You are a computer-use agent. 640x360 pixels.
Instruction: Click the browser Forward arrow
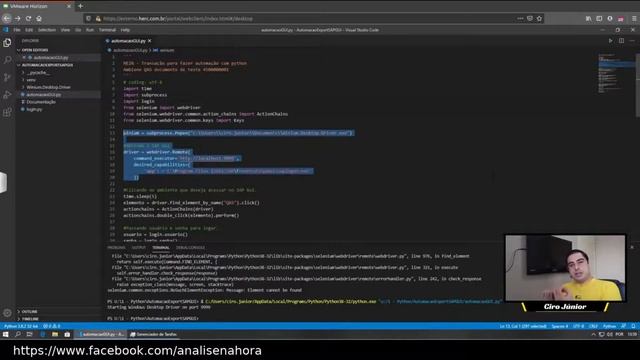pos(18,18)
